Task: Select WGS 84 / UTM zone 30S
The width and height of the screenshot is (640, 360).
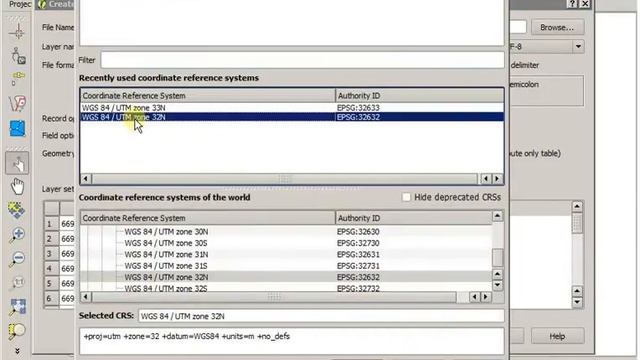Action: coord(166,243)
